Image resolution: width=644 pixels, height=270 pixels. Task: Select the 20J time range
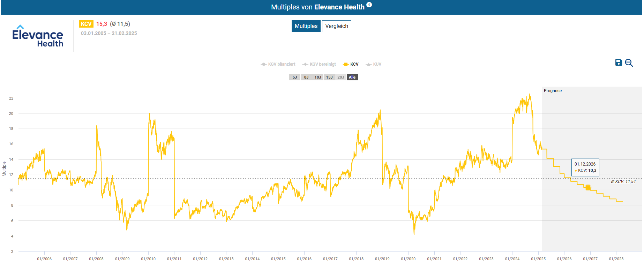tap(341, 77)
